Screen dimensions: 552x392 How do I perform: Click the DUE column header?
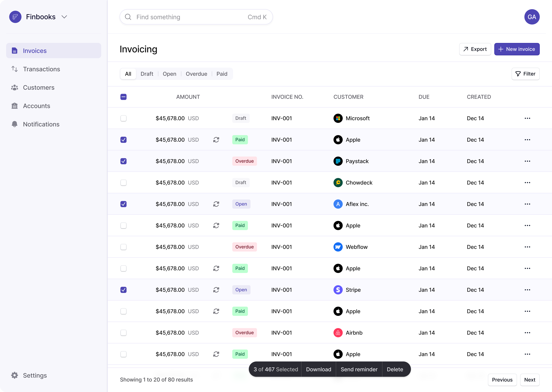point(424,97)
